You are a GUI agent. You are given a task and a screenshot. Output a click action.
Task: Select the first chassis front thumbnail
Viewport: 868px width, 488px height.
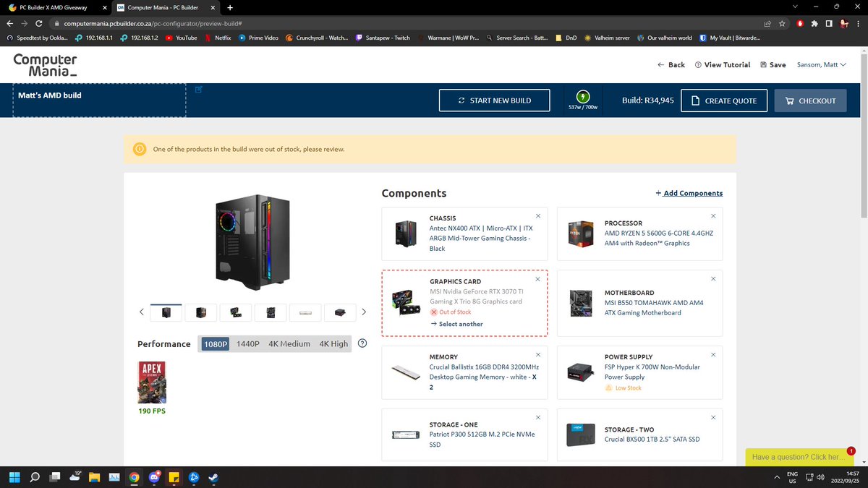[166, 312]
